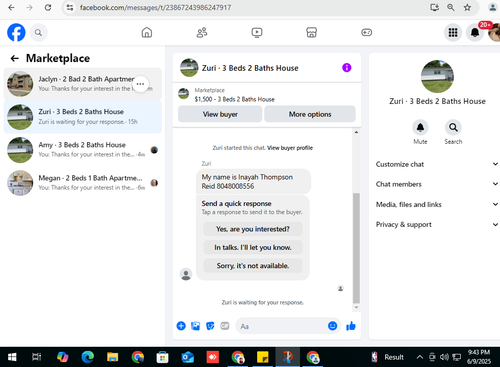Click the back arrow beside Marketplace
This screenshot has height=367, width=500.
point(14,58)
